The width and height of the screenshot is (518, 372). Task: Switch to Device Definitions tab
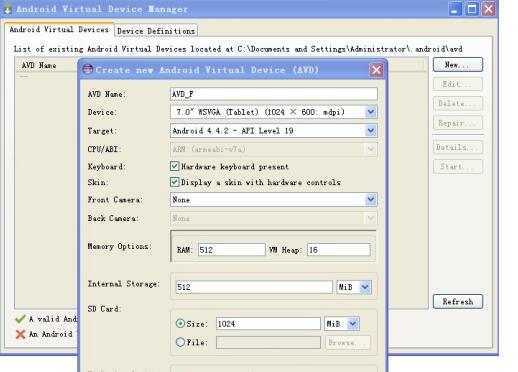(x=156, y=31)
